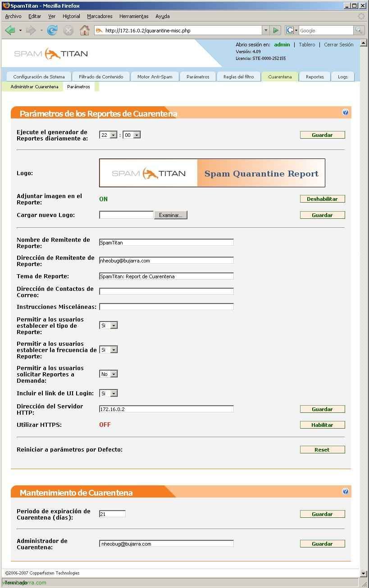369x588 pixels.
Task: Expand the address bar URL history dropdown
Action: click(x=266, y=31)
